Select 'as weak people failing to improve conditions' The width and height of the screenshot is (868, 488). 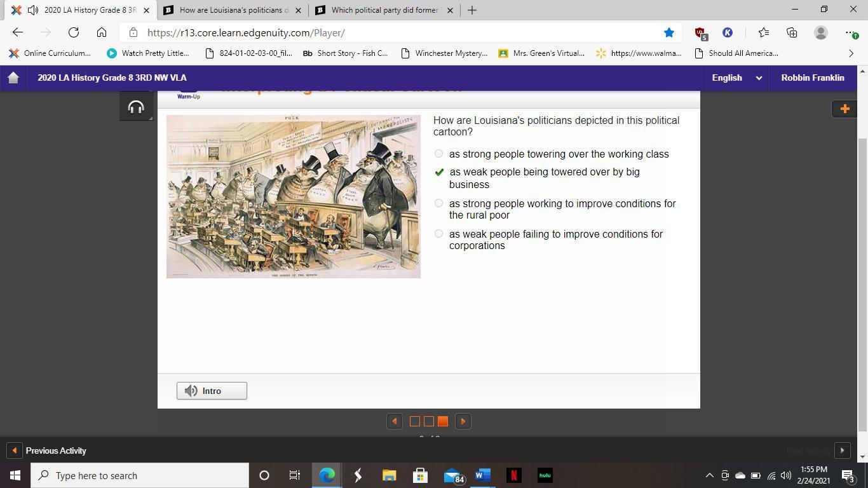tap(438, 234)
